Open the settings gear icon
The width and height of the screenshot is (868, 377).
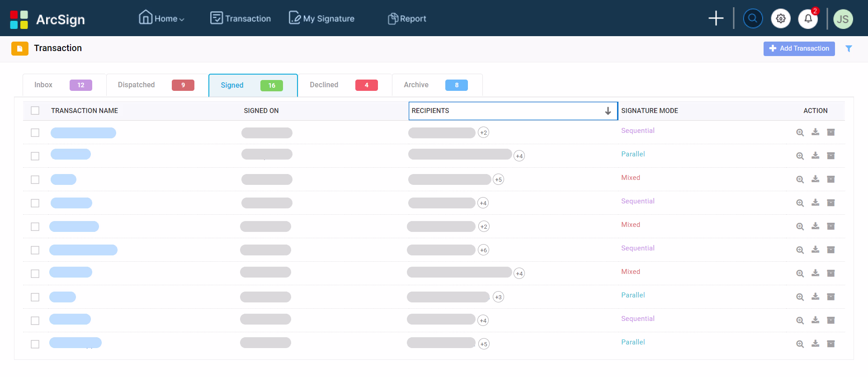781,19
